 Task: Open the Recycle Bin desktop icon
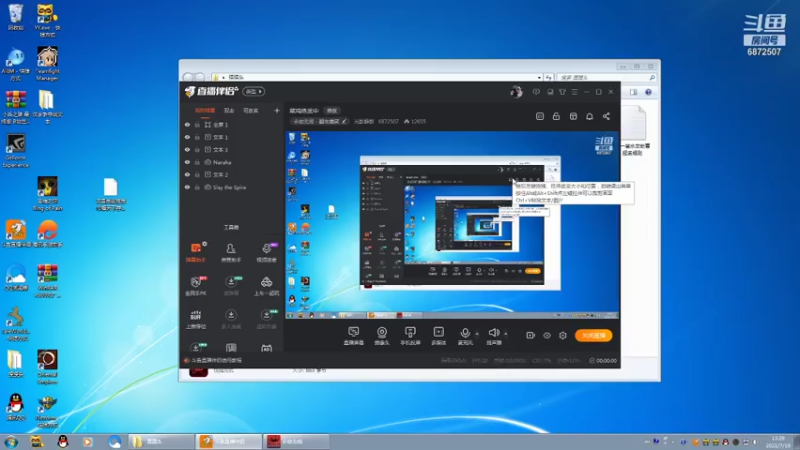(x=16, y=17)
